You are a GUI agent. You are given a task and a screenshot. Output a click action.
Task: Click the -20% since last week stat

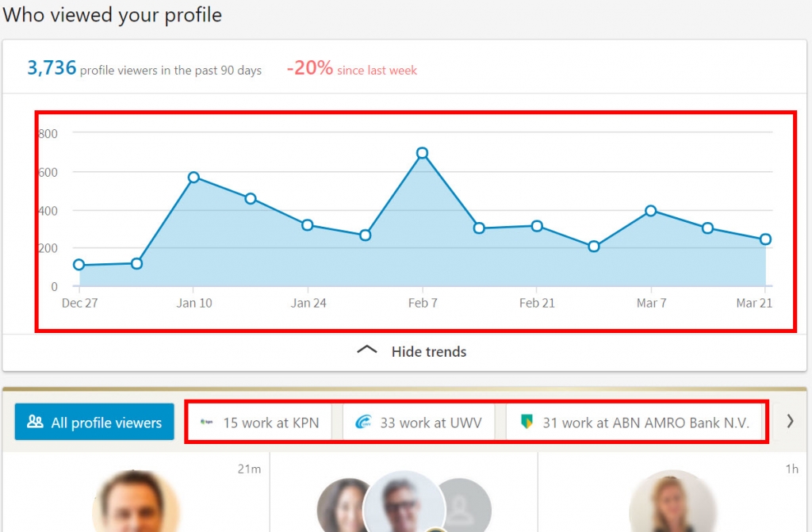pos(351,69)
